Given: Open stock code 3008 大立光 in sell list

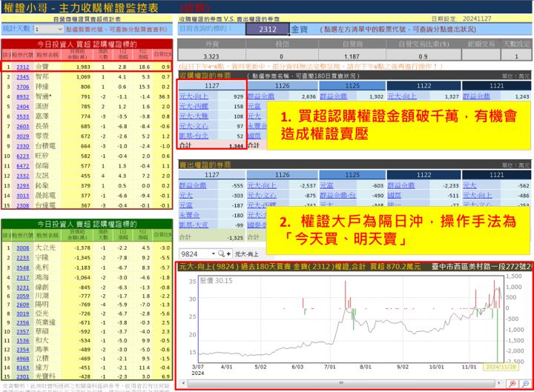Looking at the screenshot, I should pos(23,247).
